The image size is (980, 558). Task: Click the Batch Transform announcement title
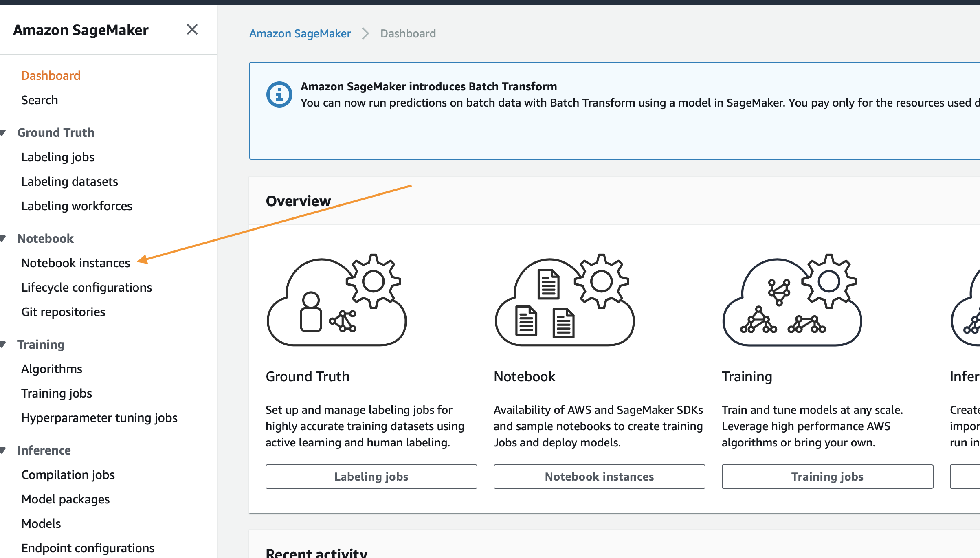[429, 86]
